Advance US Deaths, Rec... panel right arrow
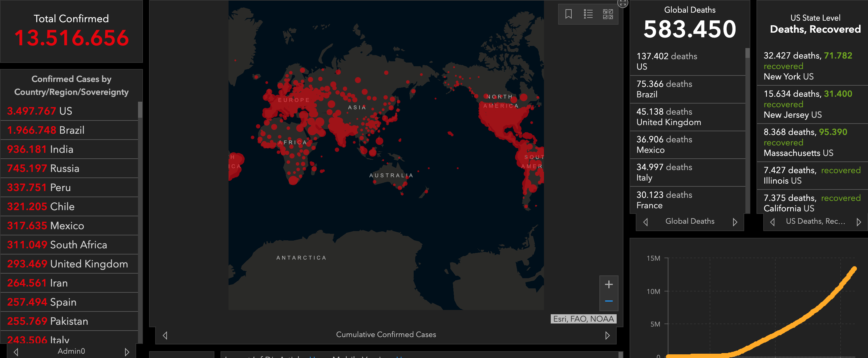Screen dimensions: 868x358 [858, 222]
